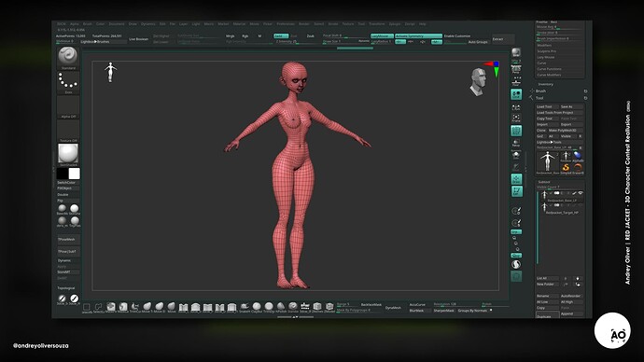Toggle Local symmetry L.Sym
The height and width of the screenshot is (362, 644).
[x=516, y=106]
